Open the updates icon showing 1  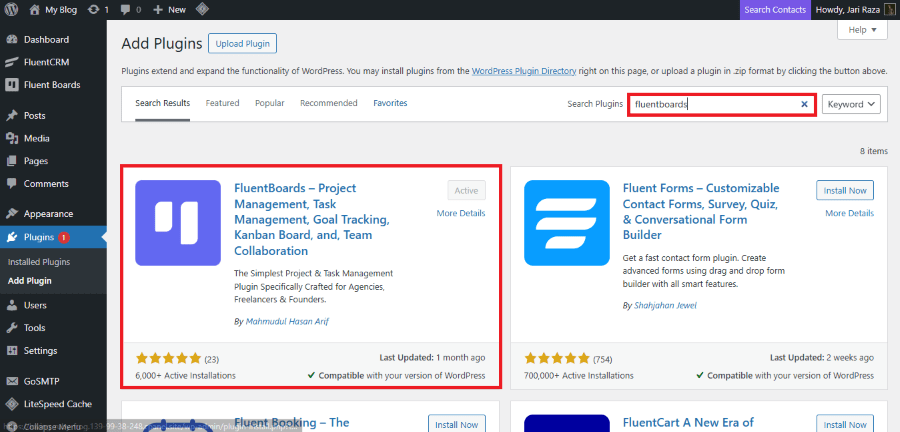[x=98, y=10]
